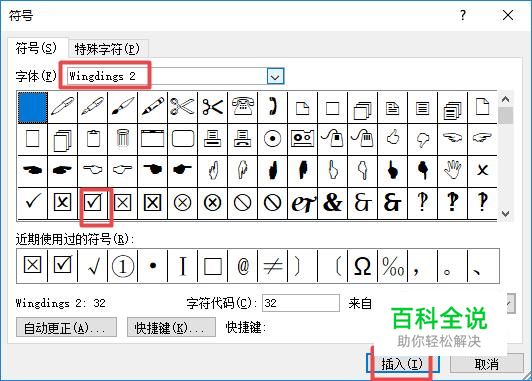Pick the @ sign in recent symbols

pos(243,266)
